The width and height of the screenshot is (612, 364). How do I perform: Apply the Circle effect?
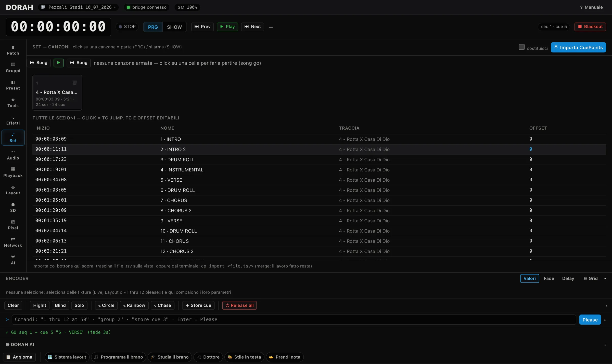[x=106, y=305]
